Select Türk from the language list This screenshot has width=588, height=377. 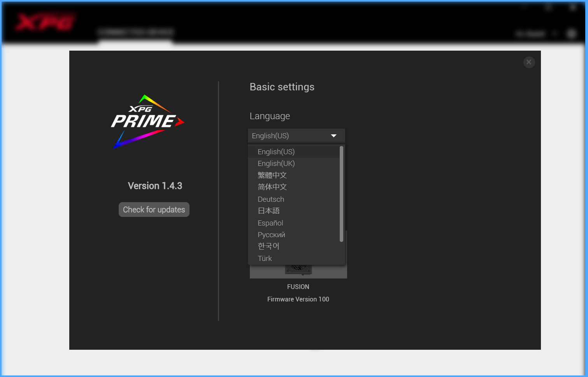[294, 258]
